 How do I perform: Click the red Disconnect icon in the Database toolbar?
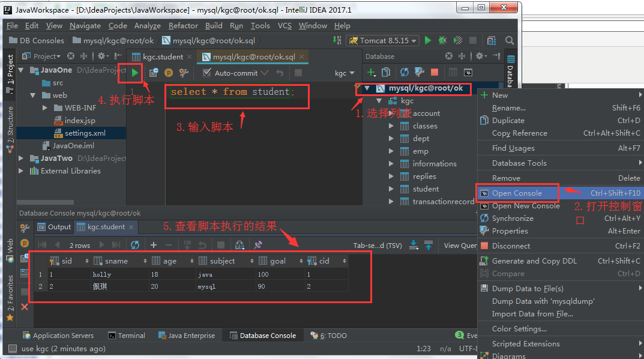coord(434,72)
